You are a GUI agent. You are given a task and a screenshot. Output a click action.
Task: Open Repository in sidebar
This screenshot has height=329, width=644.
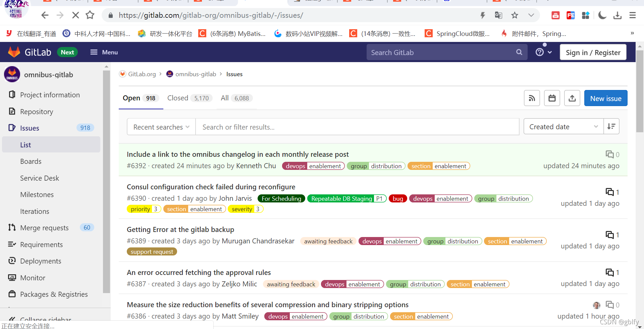pyautogui.click(x=37, y=111)
